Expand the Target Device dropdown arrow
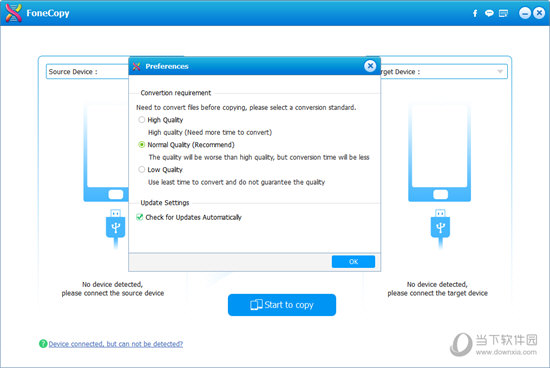Image resolution: width=550 pixels, height=368 pixels. [x=500, y=72]
